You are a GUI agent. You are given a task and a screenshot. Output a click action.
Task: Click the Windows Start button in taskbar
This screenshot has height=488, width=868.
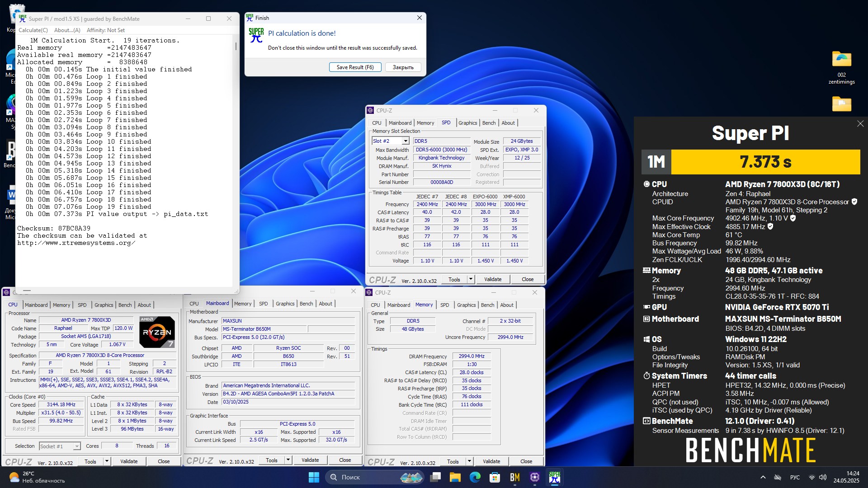click(314, 477)
